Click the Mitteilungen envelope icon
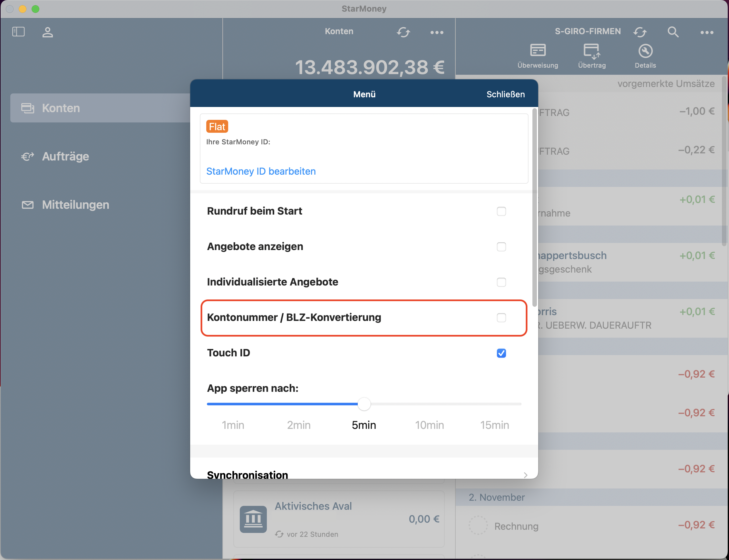Screen dimensions: 729x560 point(28,205)
